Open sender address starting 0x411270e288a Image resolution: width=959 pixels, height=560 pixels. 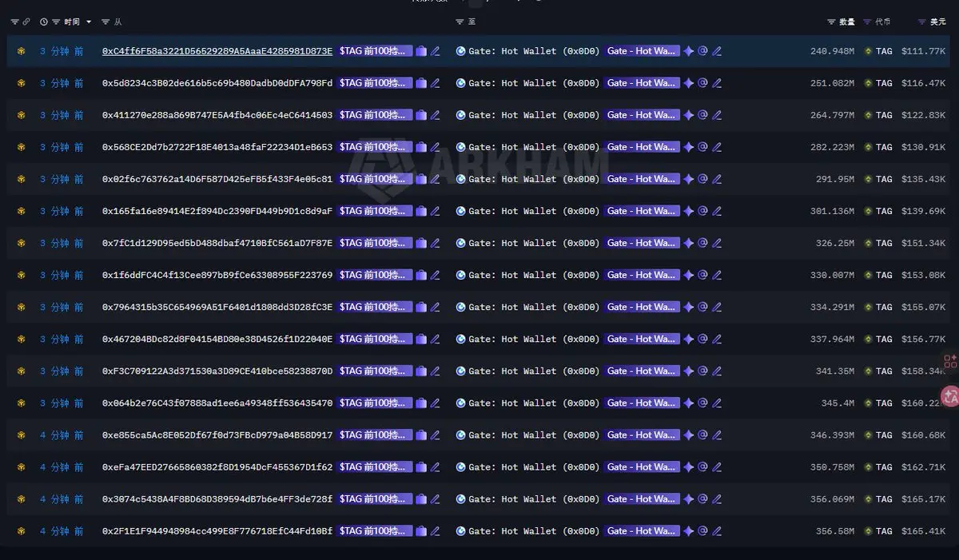(217, 115)
